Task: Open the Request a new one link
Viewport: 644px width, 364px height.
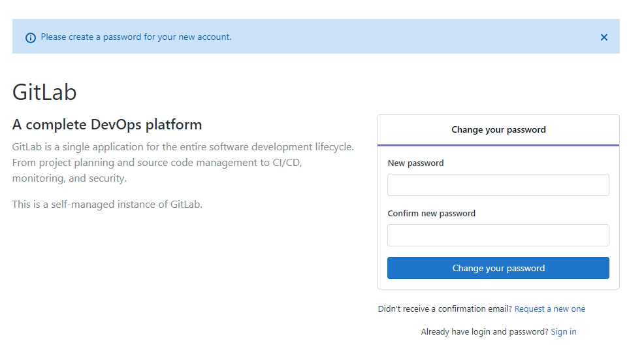Action: click(549, 309)
